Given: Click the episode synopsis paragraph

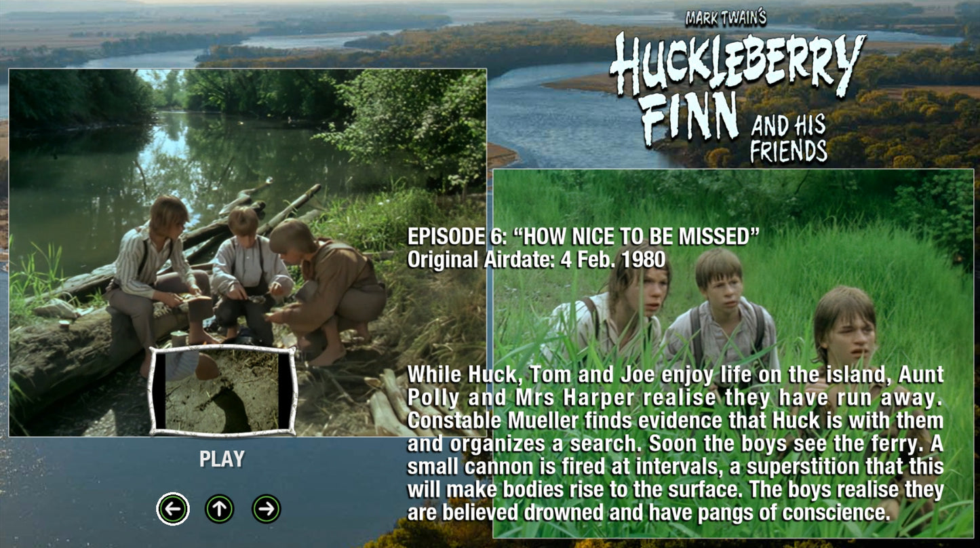Looking at the screenshot, I should 675,443.
